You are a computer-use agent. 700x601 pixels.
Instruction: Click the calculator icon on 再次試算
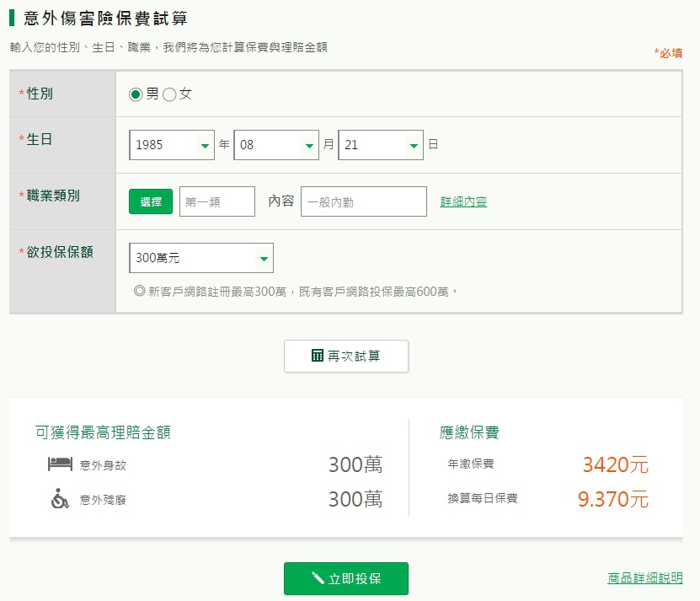point(318,355)
